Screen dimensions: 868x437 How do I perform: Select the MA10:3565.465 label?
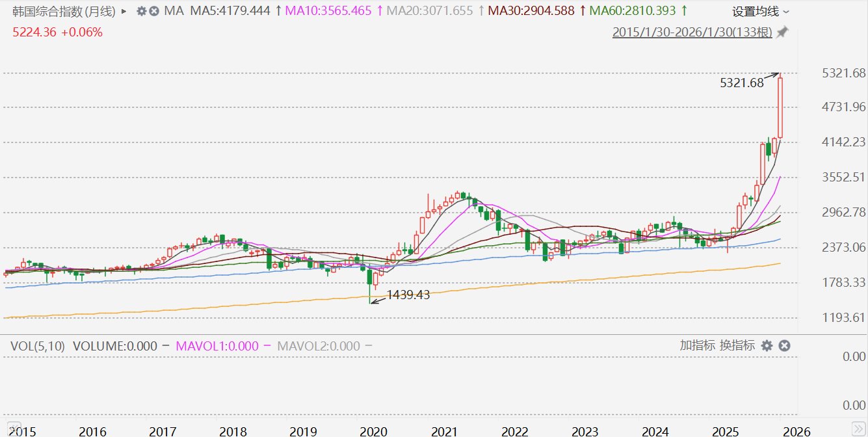[328, 11]
